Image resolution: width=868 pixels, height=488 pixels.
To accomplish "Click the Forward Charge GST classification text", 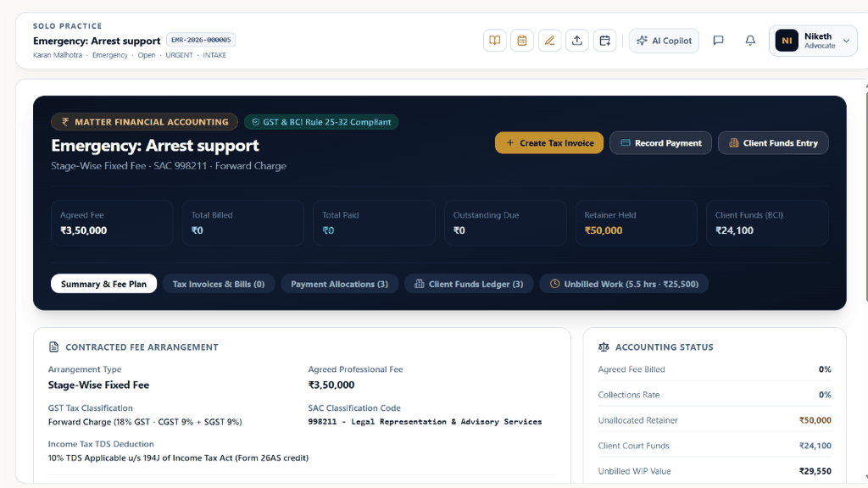I will click(x=145, y=422).
